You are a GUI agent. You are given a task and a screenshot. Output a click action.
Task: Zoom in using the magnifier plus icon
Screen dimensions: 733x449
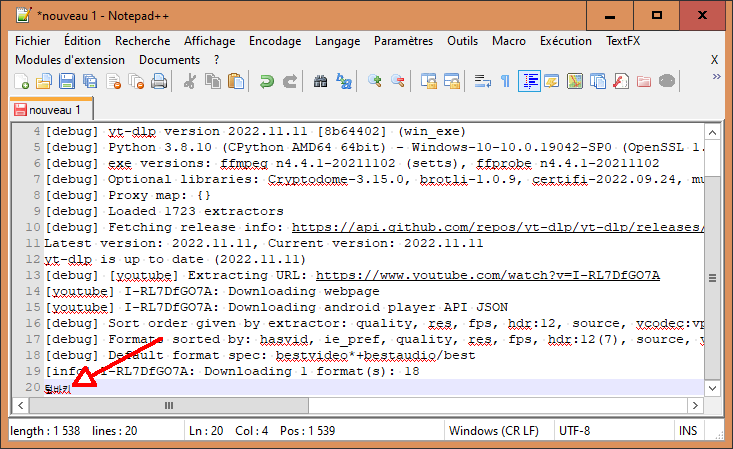pyautogui.click(x=374, y=81)
